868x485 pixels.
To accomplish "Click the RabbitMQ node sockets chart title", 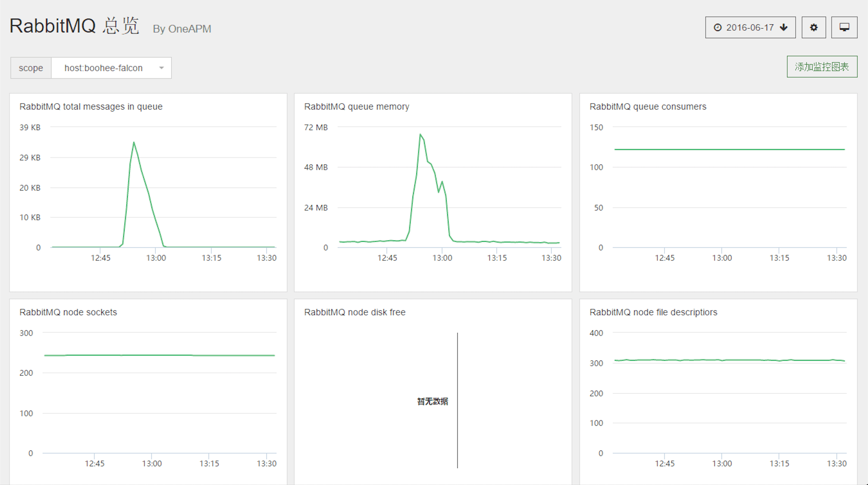I will coord(68,312).
